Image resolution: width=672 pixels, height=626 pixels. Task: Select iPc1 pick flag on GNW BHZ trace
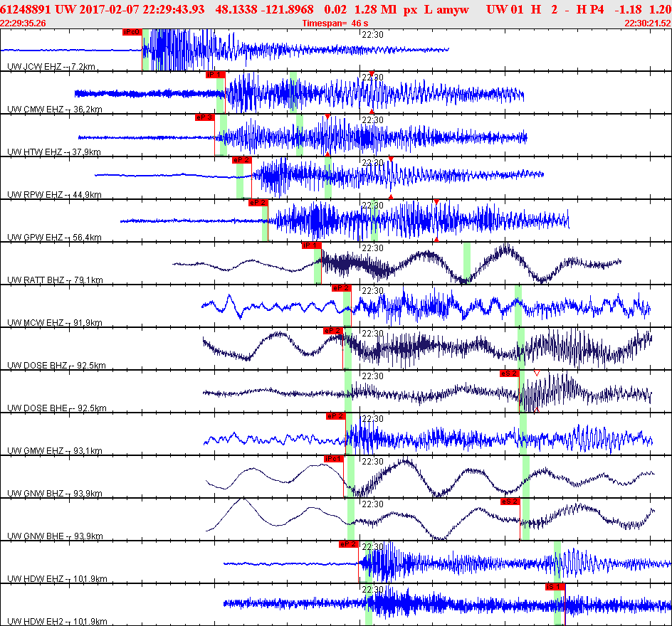[334, 459]
